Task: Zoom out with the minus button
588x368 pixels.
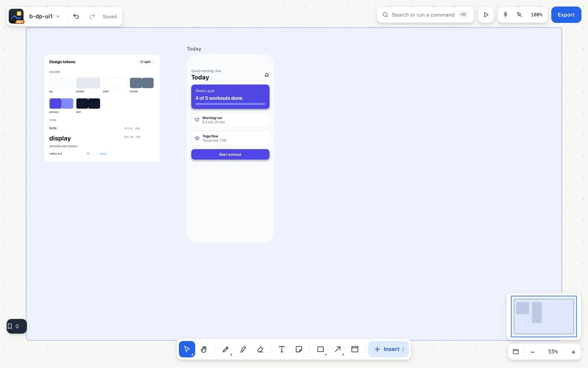Action: 533,352
